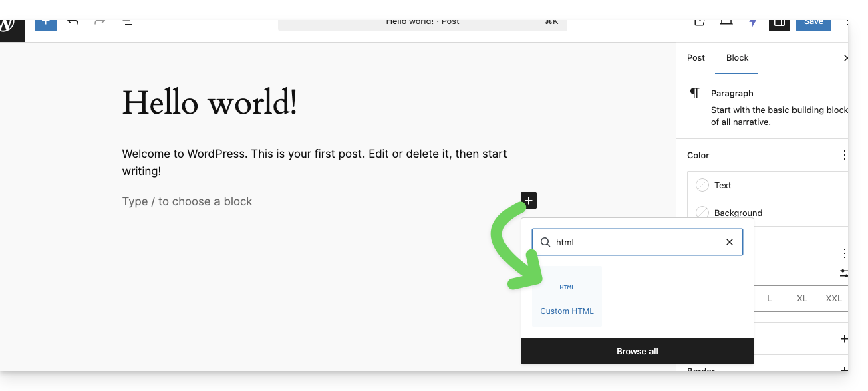Image resolution: width=868 pixels, height=391 pixels.
Task: Select font size L
Action: (x=770, y=298)
